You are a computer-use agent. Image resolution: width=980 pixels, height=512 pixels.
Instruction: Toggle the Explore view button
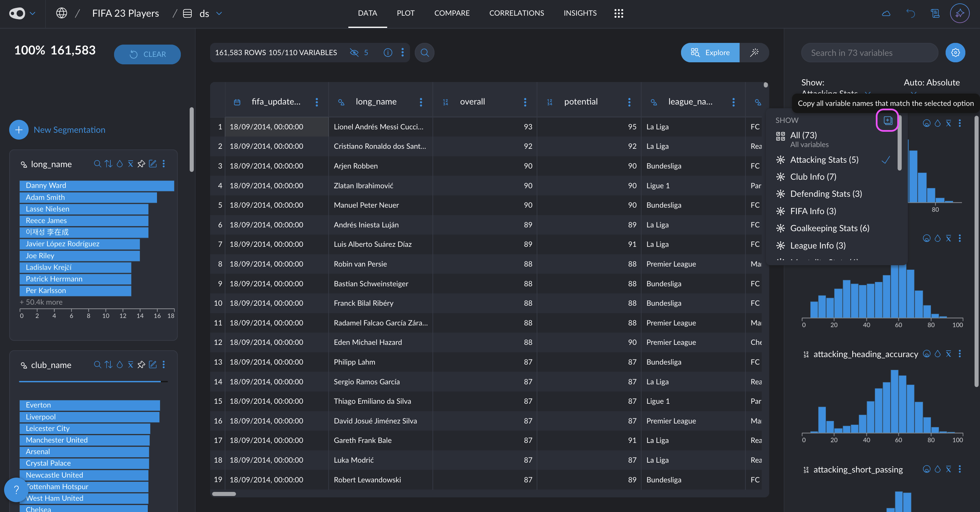pyautogui.click(x=710, y=52)
